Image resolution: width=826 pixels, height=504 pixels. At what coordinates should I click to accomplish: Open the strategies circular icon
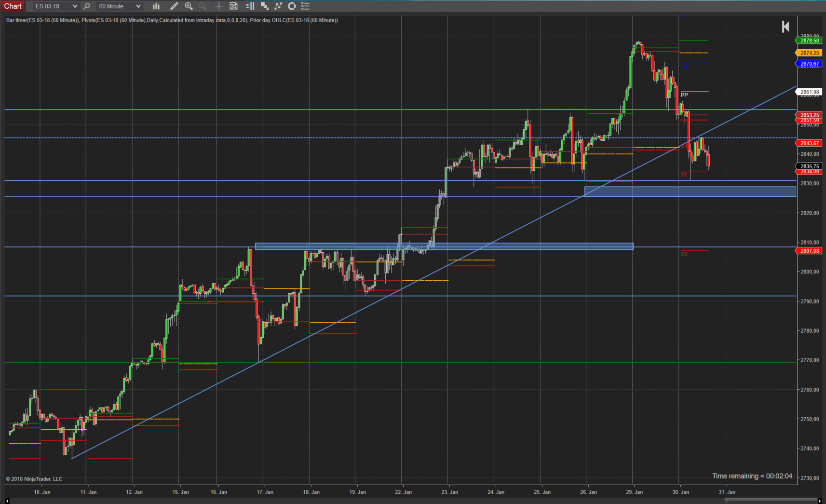292,6
